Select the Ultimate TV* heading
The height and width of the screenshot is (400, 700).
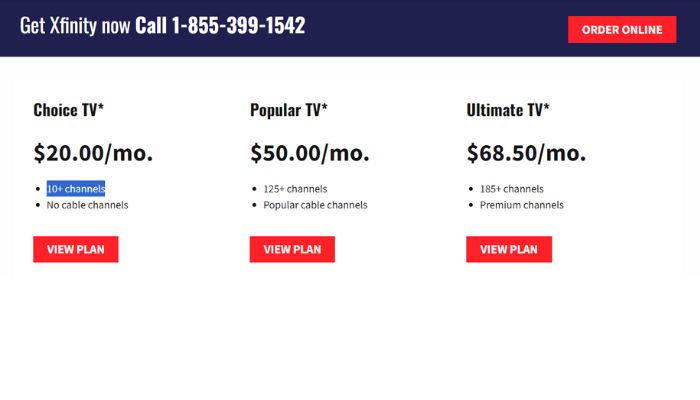pyautogui.click(x=508, y=110)
